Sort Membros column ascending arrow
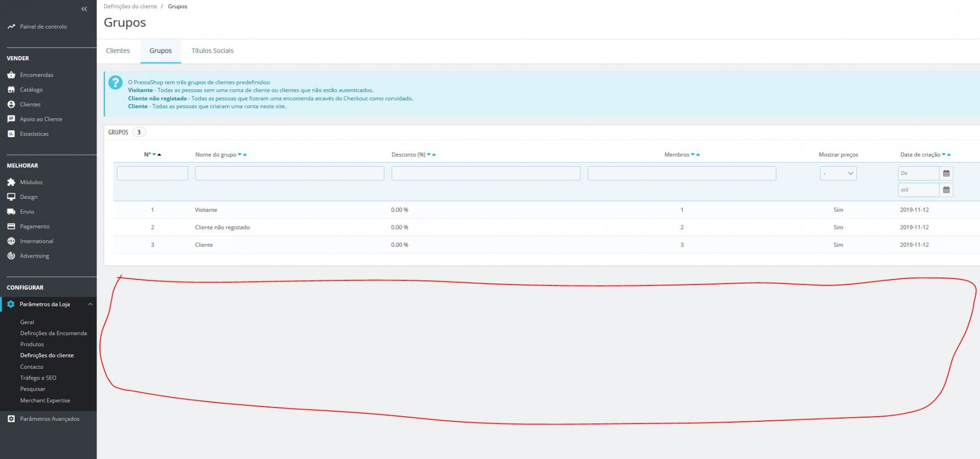This screenshot has width=980, height=459. pos(698,155)
